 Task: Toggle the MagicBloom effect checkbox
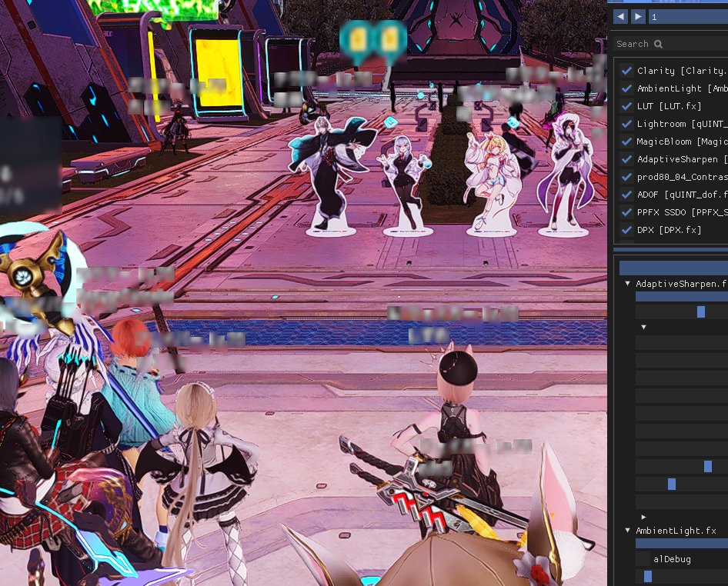[626, 142]
